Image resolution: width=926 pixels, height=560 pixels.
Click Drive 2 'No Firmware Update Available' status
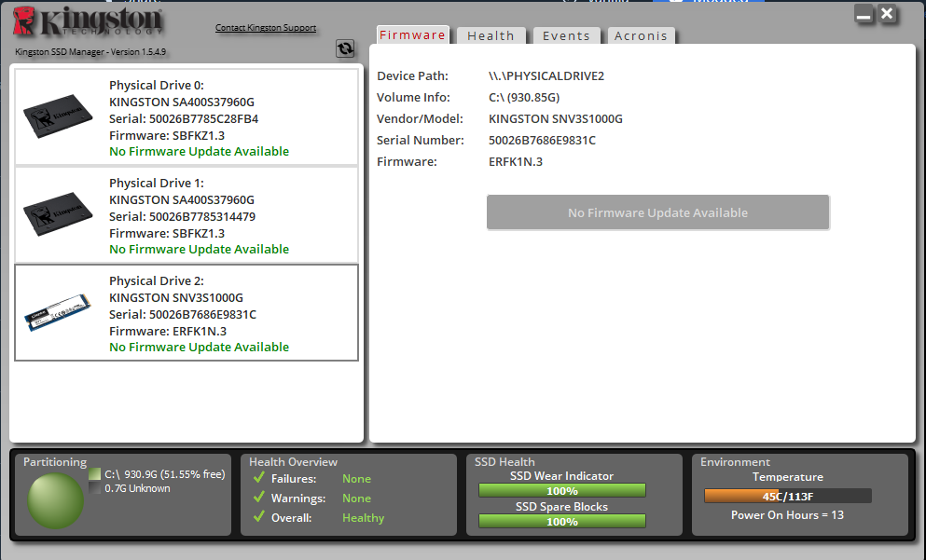click(x=199, y=347)
